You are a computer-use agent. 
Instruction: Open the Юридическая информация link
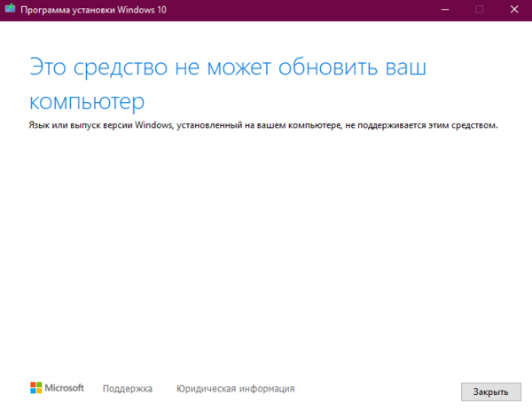(236, 389)
